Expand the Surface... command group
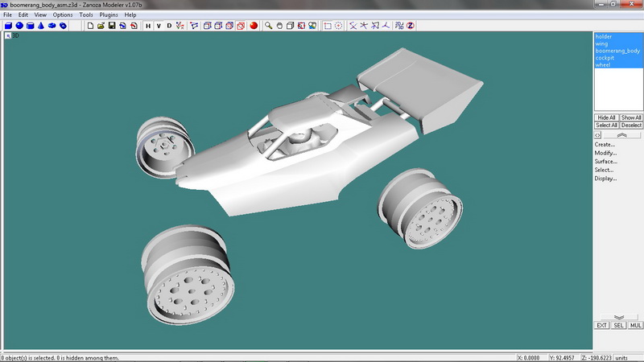Screen dimensions: 644x362 pos(606,162)
